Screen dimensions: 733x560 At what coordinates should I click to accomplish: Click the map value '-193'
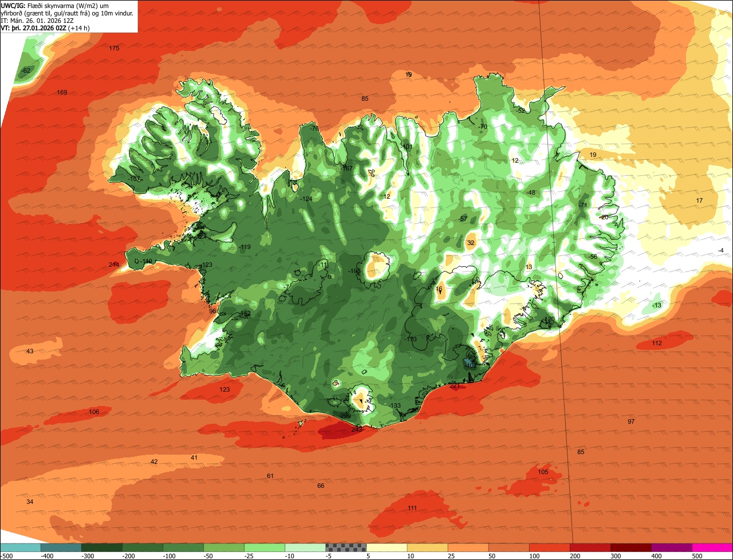tap(354, 270)
